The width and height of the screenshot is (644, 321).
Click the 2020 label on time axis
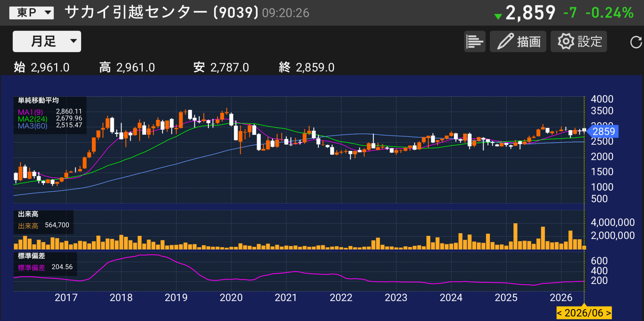click(x=231, y=298)
